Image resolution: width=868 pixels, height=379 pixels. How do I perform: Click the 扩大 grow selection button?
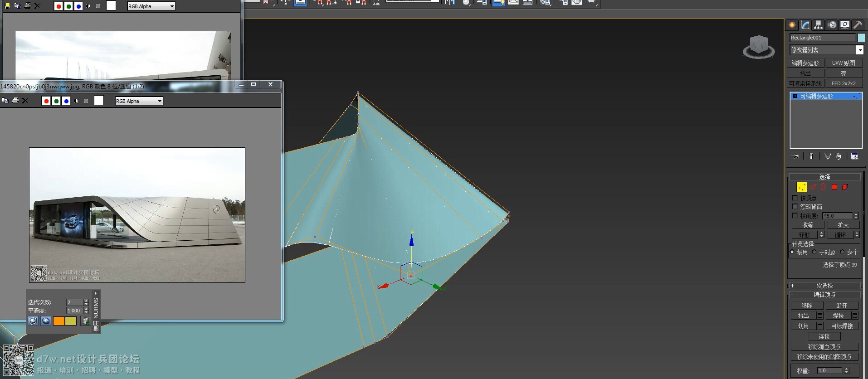click(x=843, y=225)
